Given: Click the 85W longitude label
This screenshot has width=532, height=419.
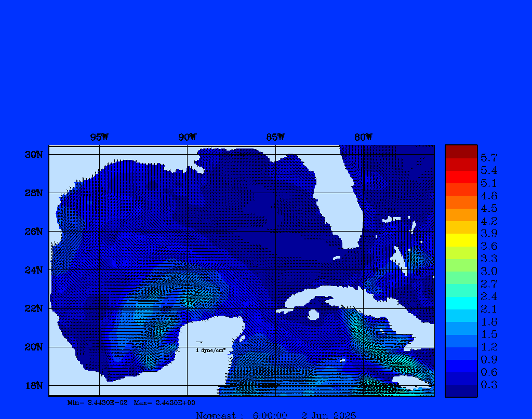Looking at the screenshot, I should coord(275,138).
